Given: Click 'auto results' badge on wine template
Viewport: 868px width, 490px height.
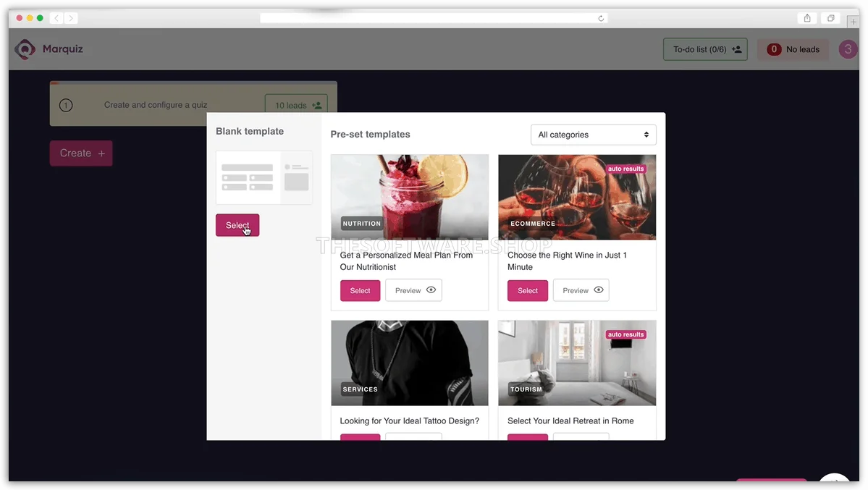Looking at the screenshot, I should 626,169.
